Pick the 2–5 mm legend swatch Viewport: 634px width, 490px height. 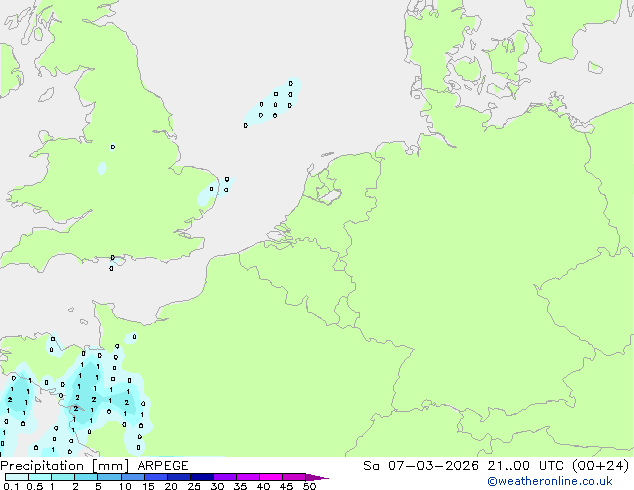(x=86, y=477)
